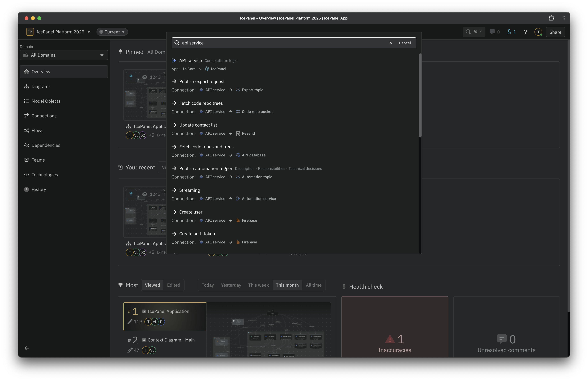Image resolution: width=588 pixels, height=381 pixels.
Task: Switch the Most list to Edited
Action: tap(174, 285)
